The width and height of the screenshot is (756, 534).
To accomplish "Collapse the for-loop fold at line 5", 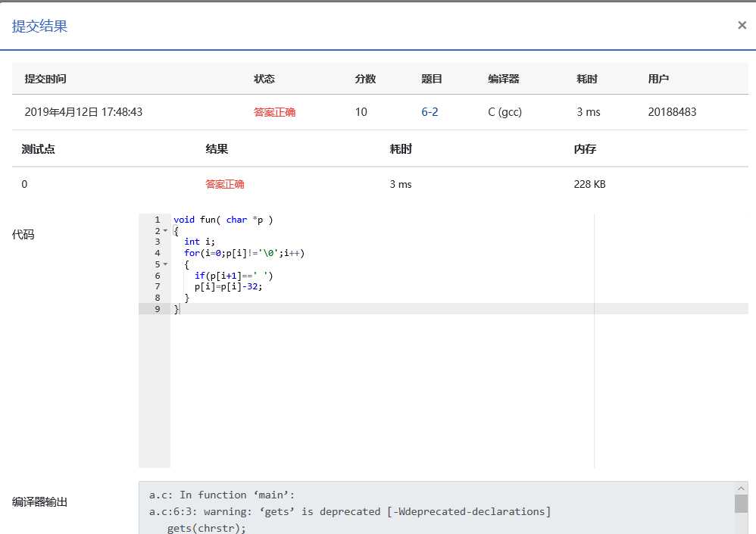I will (165, 264).
